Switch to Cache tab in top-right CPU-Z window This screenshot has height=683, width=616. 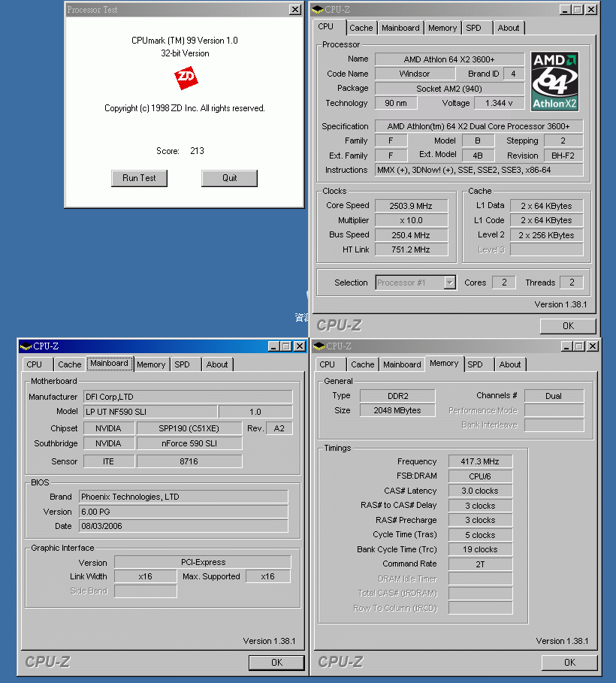361,28
